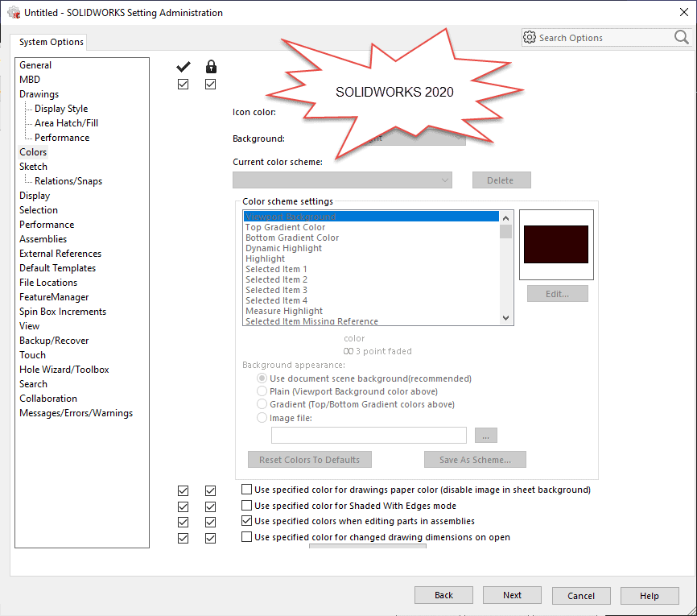Select 'Bottom Gradient Color' in color list

[x=371, y=238]
